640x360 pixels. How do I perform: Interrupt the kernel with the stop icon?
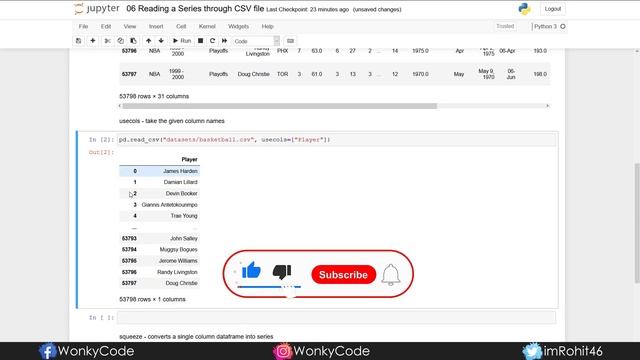[x=200, y=41]
